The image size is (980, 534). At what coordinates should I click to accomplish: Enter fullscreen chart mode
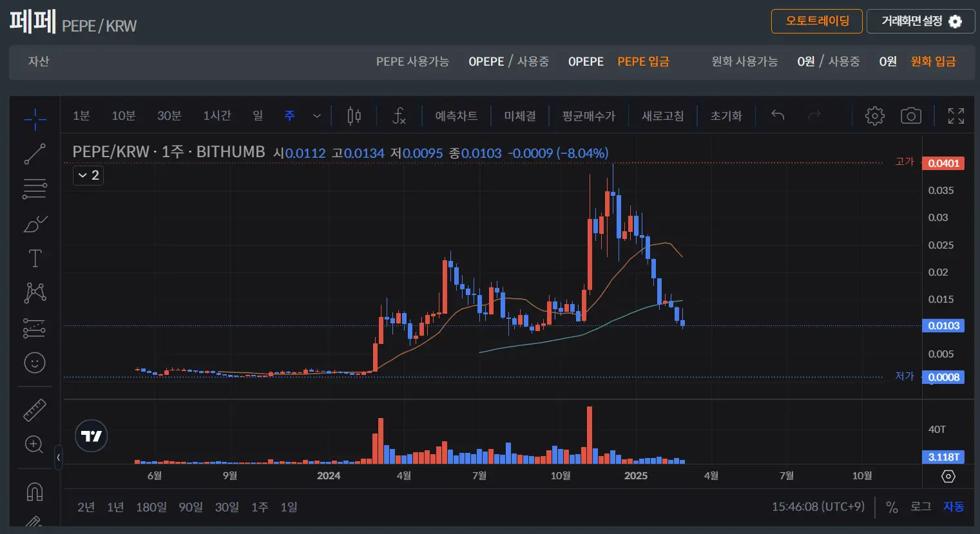click(x=956, y=116)
